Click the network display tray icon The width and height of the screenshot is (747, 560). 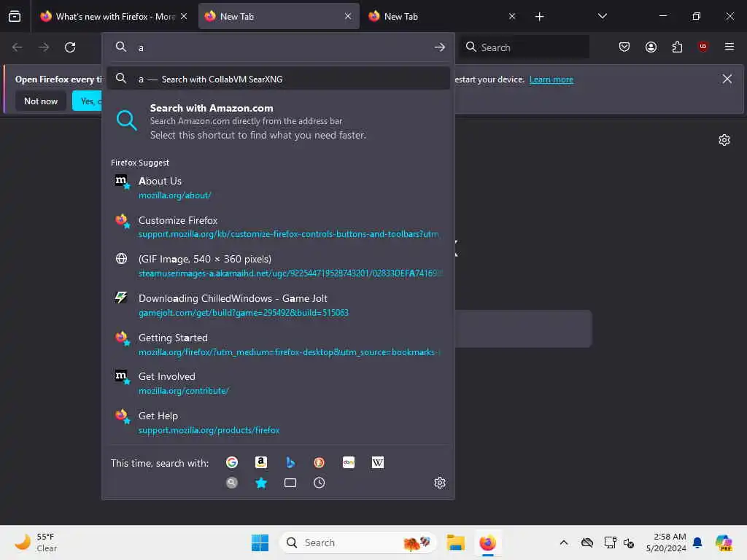pos(610,542)
